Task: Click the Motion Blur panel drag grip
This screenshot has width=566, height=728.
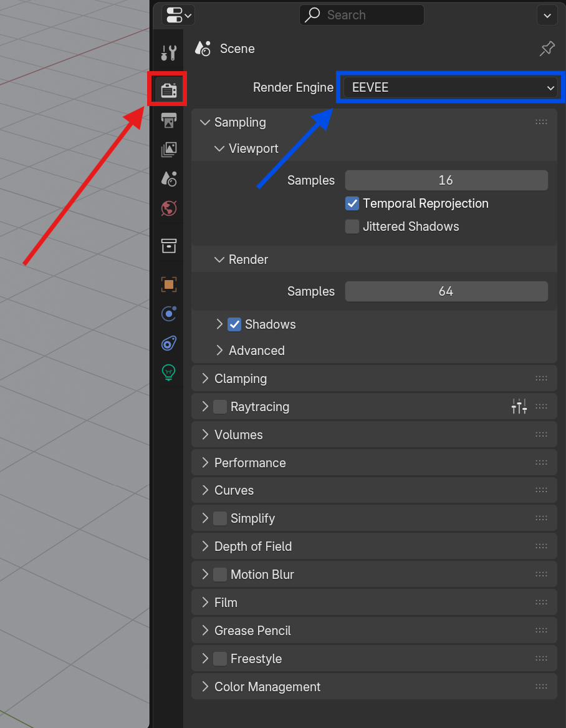Action: (x=542, y=575)
